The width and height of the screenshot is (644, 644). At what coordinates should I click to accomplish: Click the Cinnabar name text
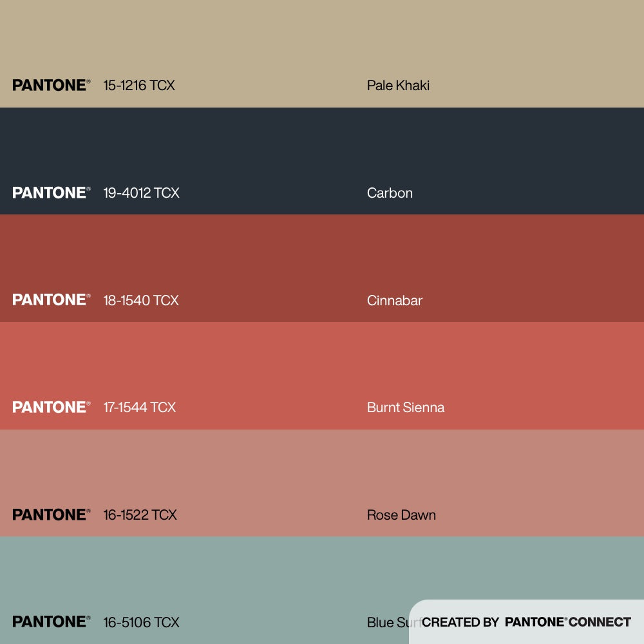point(395,300)
